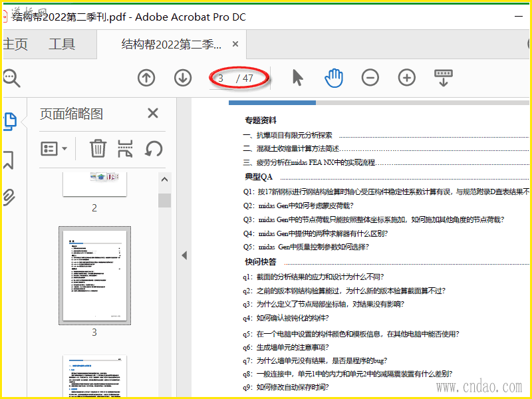
Task: Close the 页面缩略图 panel
Action: click(153, 113)
